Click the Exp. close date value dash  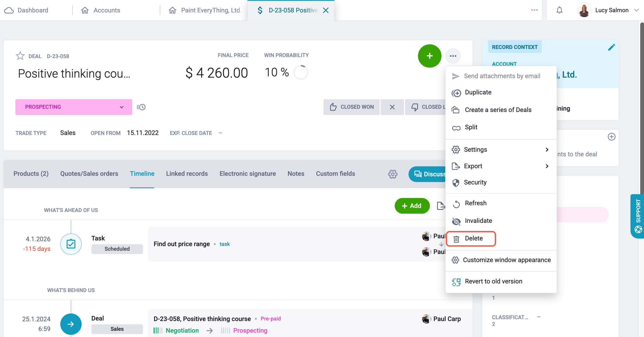click(220, 133)
